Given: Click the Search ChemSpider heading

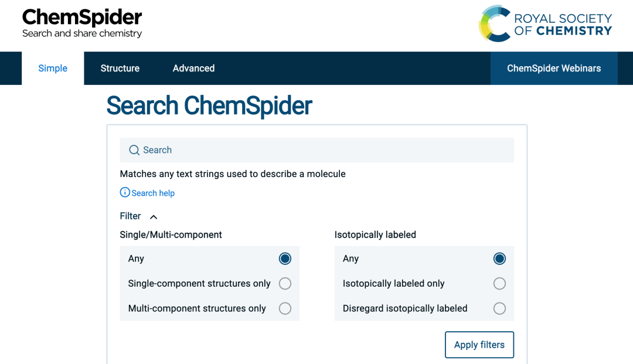Looking at the screenshot, I should (x=209, y=106).
